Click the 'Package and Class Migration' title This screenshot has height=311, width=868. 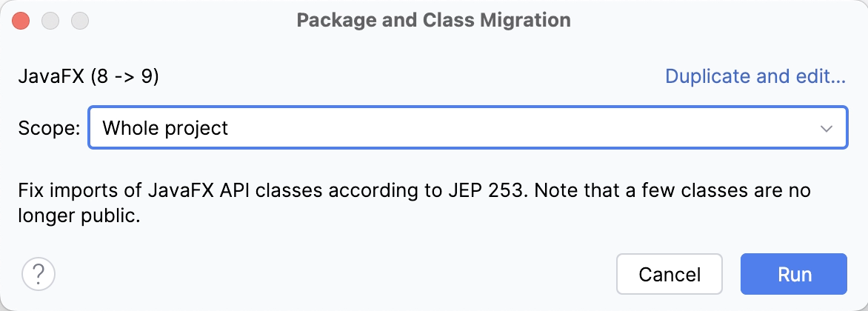click(433, 20)
